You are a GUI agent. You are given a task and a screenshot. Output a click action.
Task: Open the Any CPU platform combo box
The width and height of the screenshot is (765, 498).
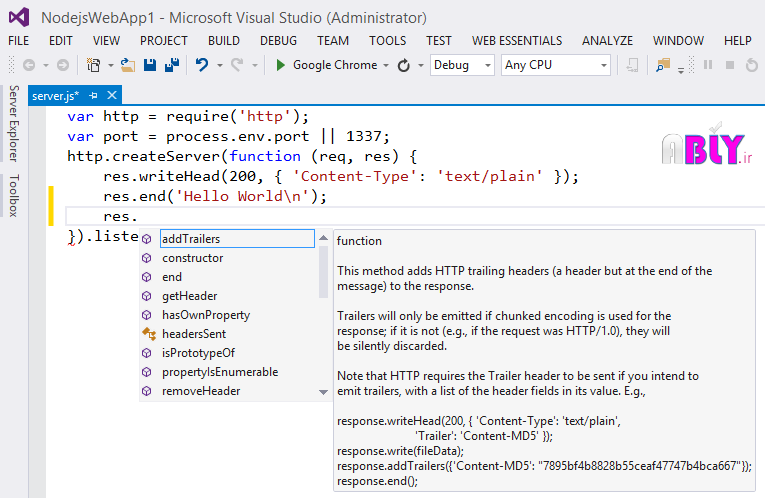tap(556, 65)
